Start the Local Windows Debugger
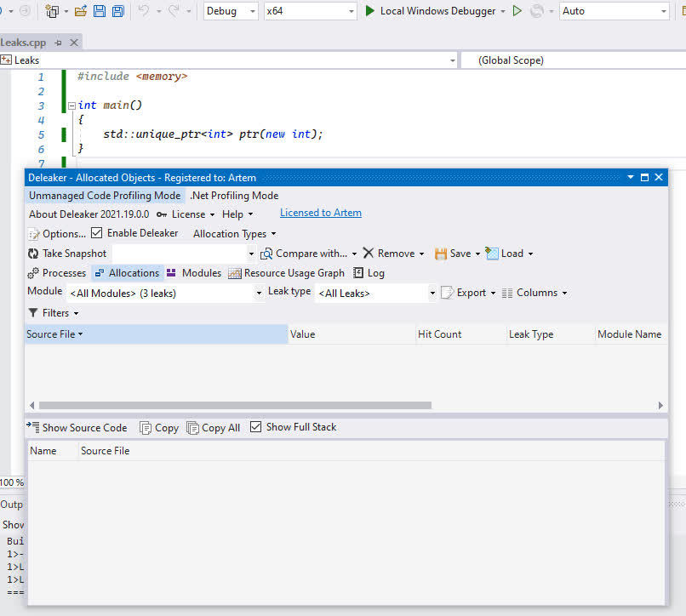The width and height of the screenshot is (686, 616). click(431, 11)
